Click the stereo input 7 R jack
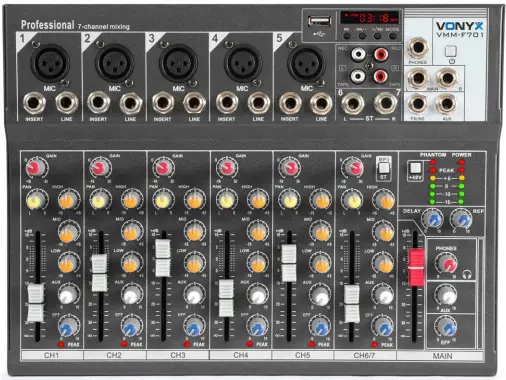Image resolution: width=506 pixels, height=380 pixels. 385,103
